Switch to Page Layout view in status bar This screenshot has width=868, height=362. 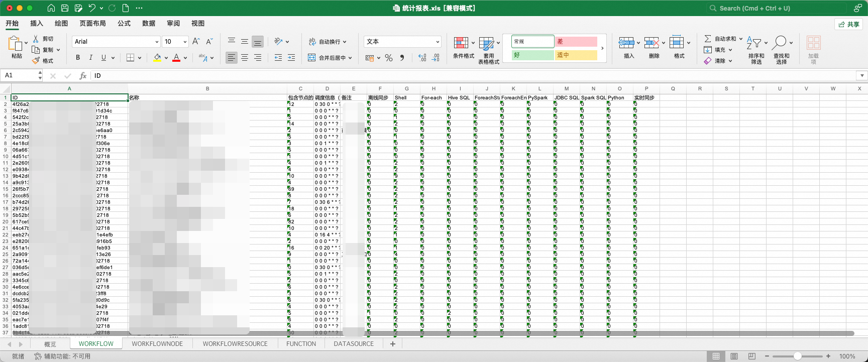(x=734, y=356)
